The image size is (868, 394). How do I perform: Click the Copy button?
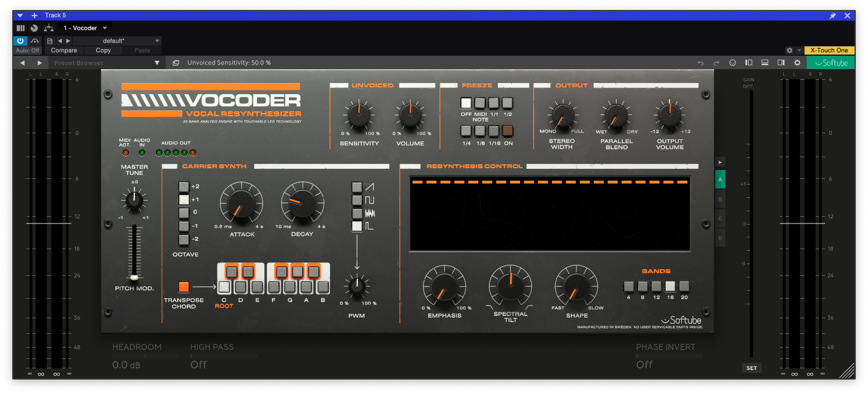point(103,50)
